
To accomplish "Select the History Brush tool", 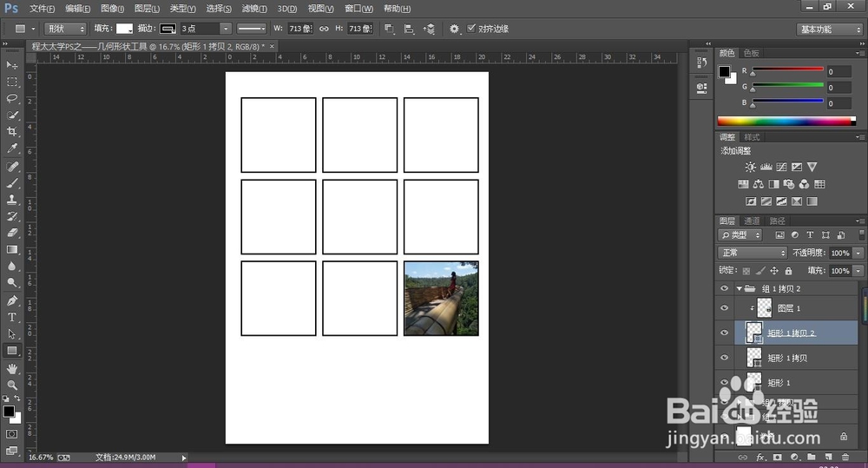I will 11,216.
